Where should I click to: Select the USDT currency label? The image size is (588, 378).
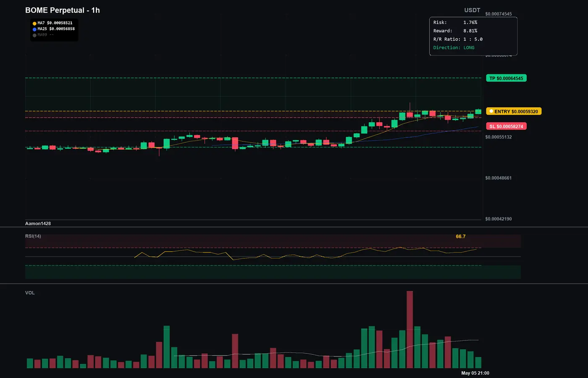(472, 10)
